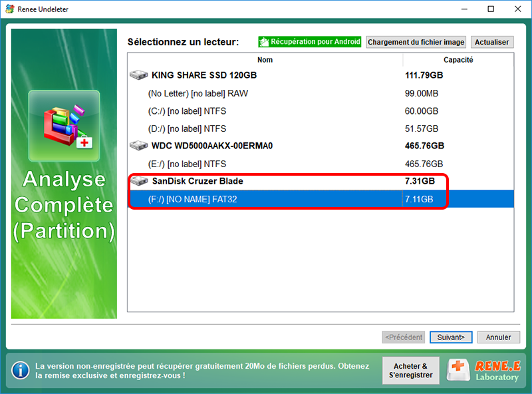Select the (F:/) [NO NAME] FAT32 partition
Screen dimensions: 532x394
[x=321, y=199]
